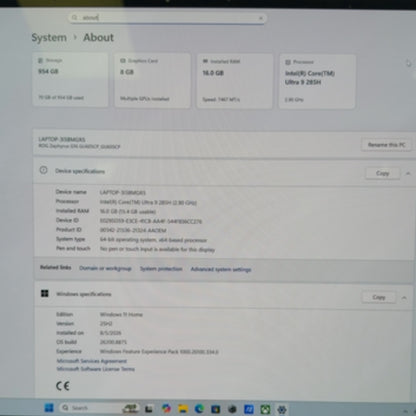Image resolution: width=416 pixels, height=416 pixels.
Task: Click the settings search field containing 'about'
Action: (x=167, y=18)
